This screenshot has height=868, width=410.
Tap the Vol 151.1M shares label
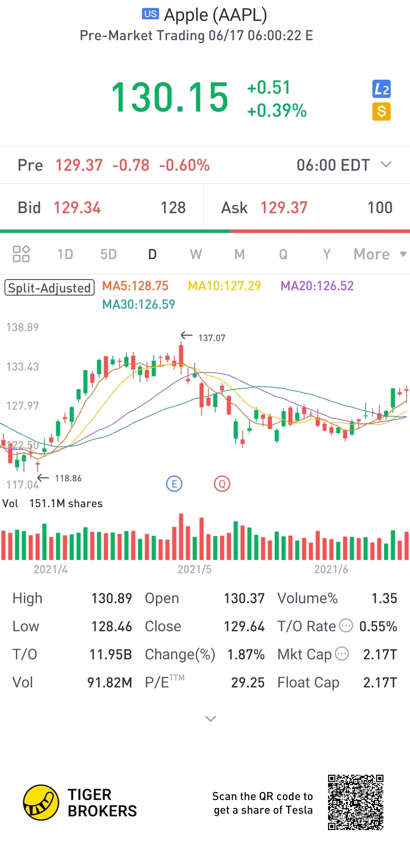52,503
